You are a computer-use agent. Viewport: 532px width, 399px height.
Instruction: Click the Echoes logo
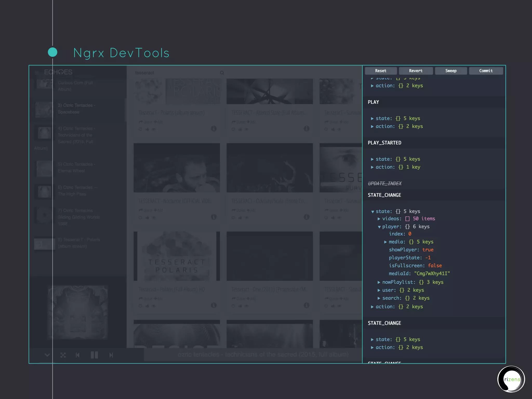coord(58,72)
